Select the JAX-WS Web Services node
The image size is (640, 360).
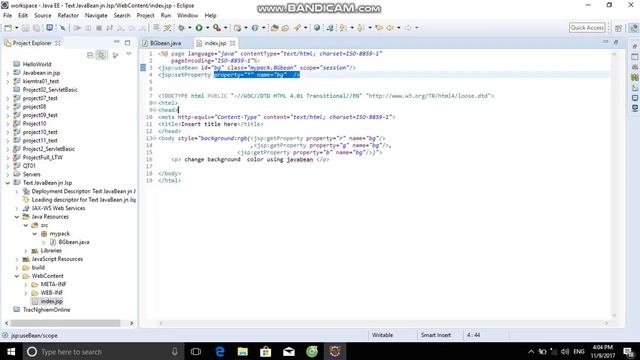coord(58,208)
